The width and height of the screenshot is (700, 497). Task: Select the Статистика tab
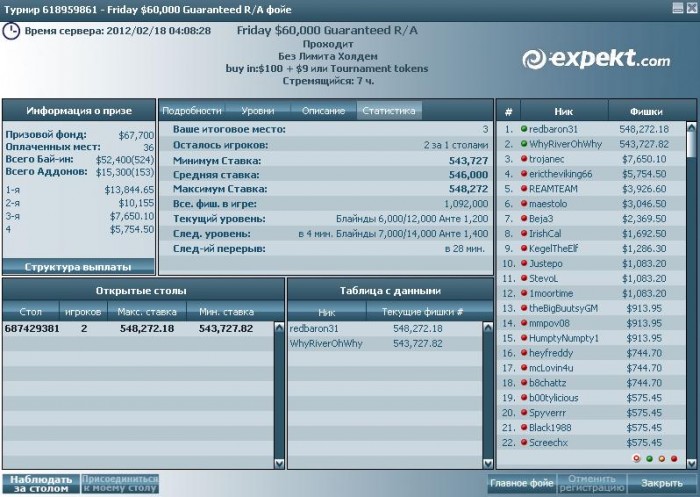[x=389, y=111]
